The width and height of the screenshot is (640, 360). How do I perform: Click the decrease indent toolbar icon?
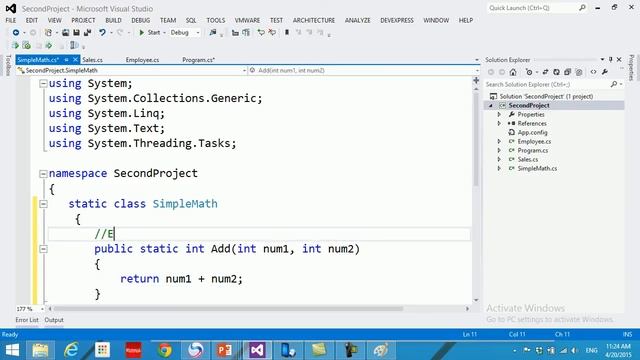click(235, 32)
